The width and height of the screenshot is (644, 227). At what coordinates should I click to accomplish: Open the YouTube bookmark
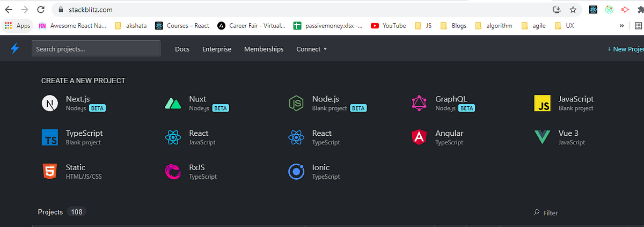pyautogui.click(x=388, y=25)
